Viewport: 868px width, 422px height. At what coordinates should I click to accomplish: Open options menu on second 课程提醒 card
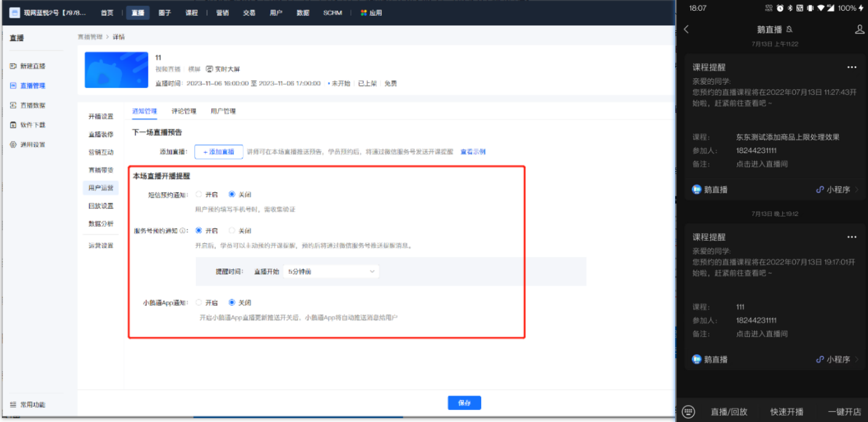click(x=852, y=236)
